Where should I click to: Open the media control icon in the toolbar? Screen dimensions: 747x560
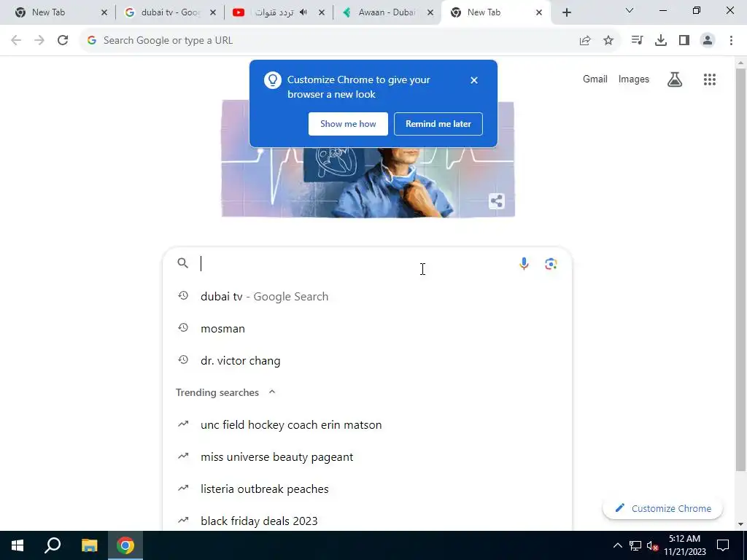[637, 41]
